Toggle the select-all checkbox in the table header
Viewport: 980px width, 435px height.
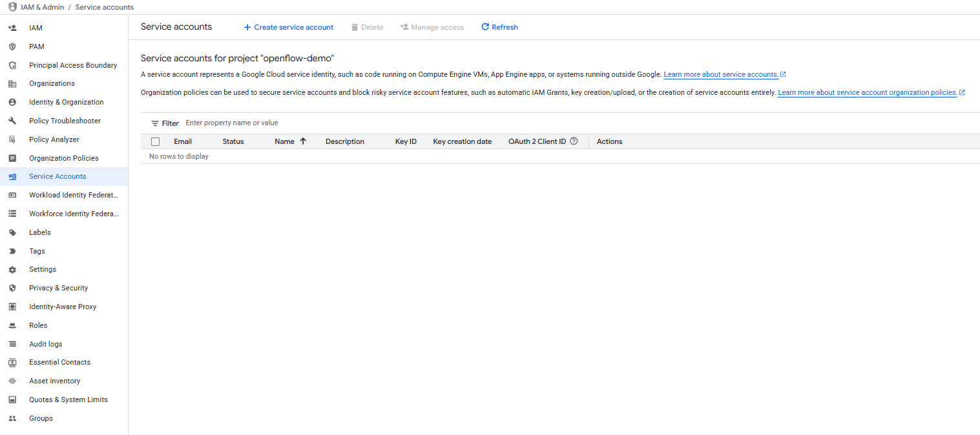[x=155, y=141]
